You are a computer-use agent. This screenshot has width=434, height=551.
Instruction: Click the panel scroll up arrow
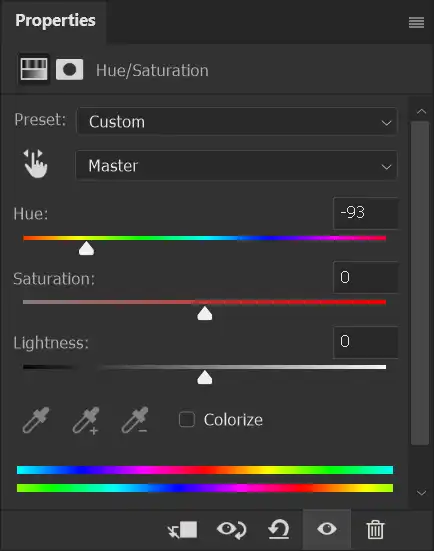pos(421,112)
